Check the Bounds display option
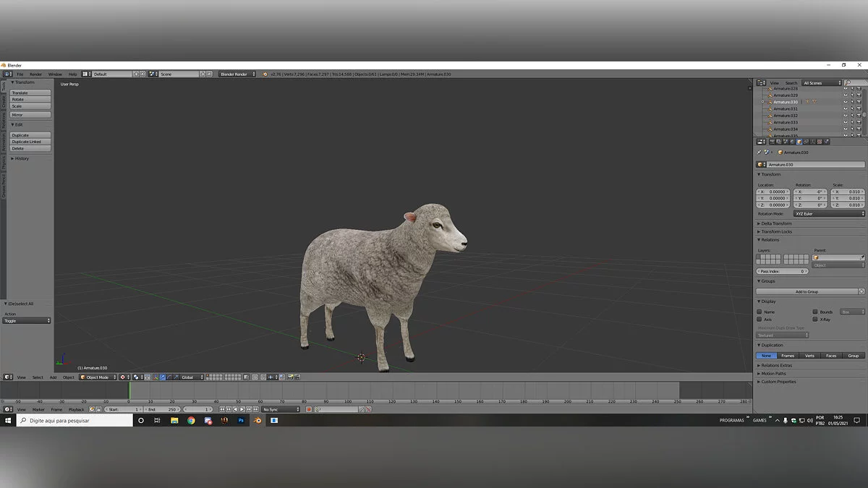868x488 pixels. pos(815,312)
